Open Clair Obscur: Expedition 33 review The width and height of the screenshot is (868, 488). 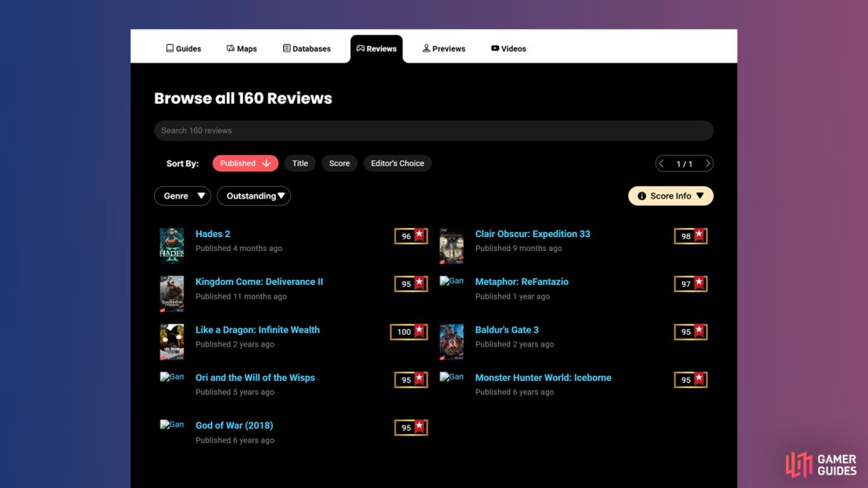[x=533, y=234]
